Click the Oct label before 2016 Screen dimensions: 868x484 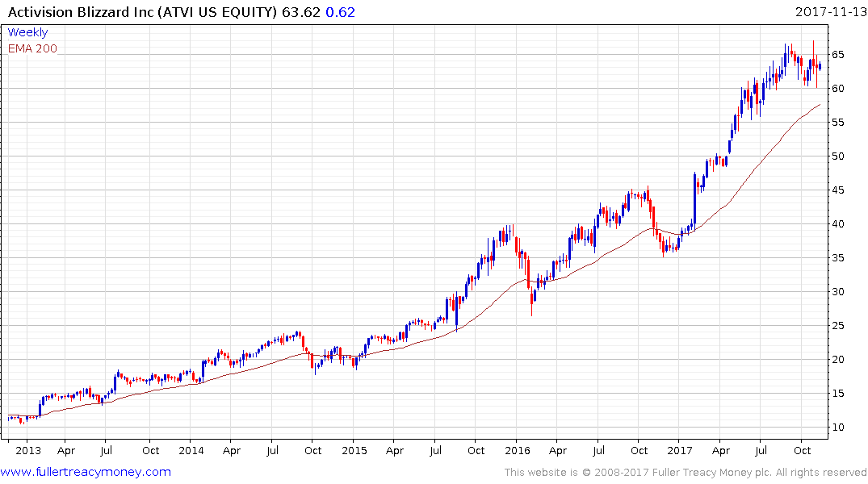[x=476, y=450]
